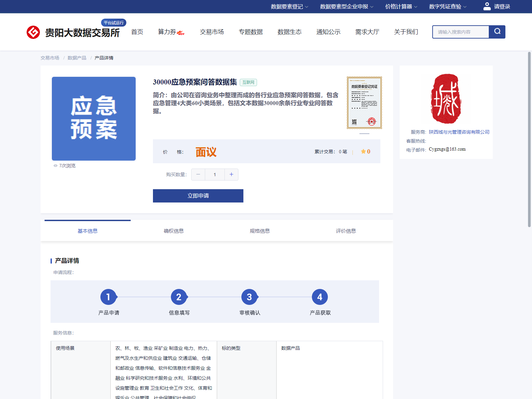Click the red site logo icon

[33, 32]
